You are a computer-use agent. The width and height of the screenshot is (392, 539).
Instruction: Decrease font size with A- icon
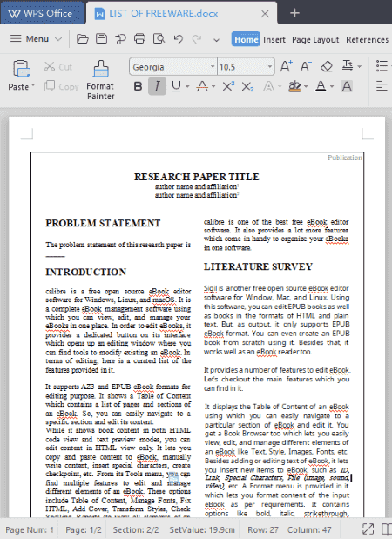pyautogui.click(x=306, y=66)
